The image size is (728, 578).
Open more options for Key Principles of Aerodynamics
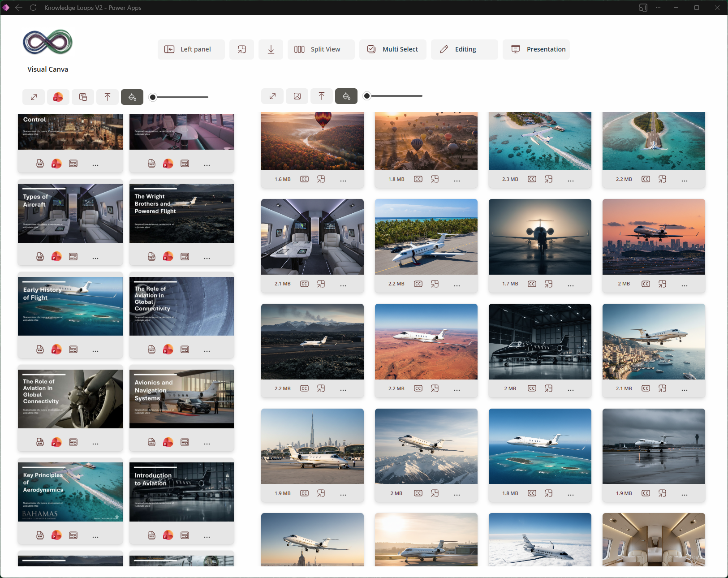click(x=95, y=537)
